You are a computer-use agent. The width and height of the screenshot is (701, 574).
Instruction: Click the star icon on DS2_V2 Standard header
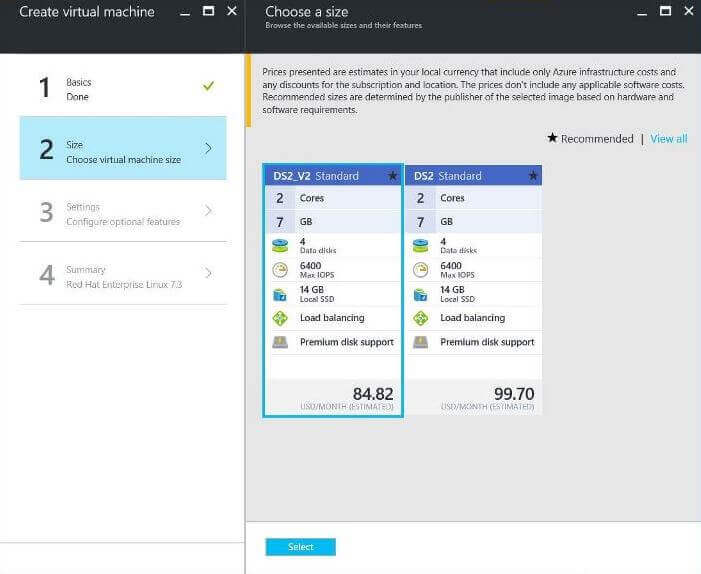click(393, 176)
